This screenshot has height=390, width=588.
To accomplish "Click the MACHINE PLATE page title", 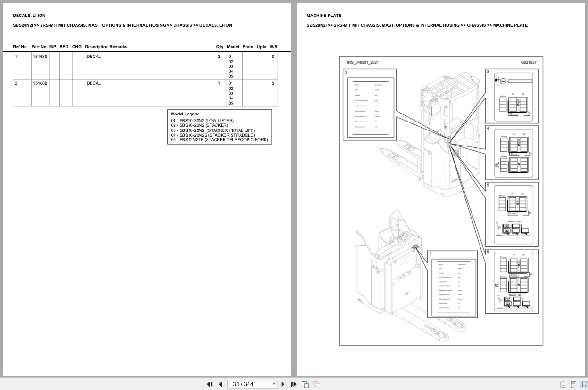I will tap(324, 16).
